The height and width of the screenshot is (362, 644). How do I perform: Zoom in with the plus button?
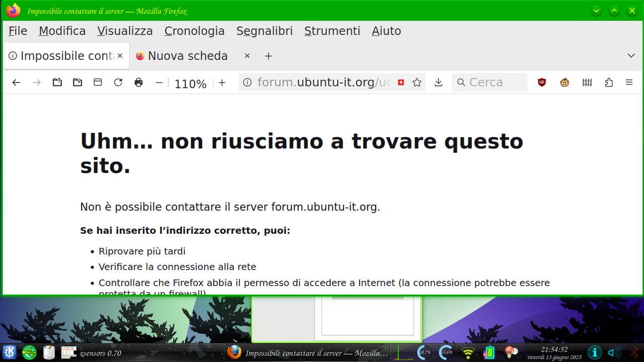[x=222, y=82]
